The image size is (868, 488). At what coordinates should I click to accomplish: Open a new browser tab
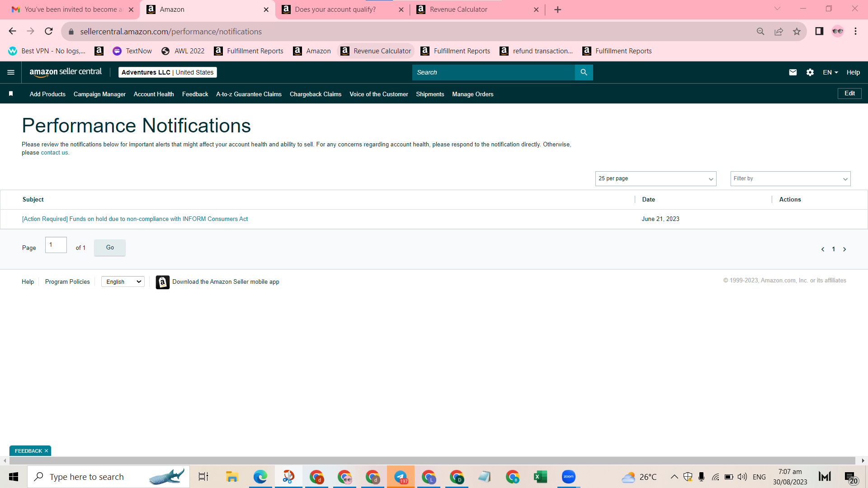[x=557, y=9]
